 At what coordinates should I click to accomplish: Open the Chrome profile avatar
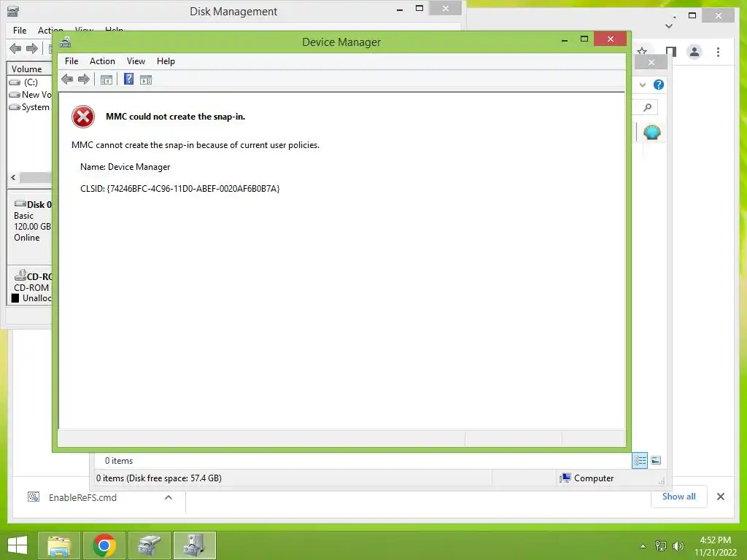694,52
